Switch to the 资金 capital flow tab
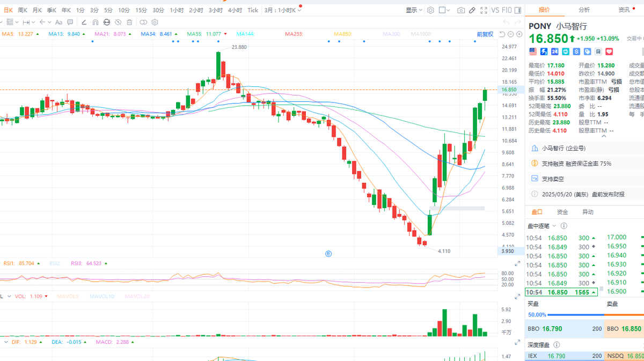 click(562, 212)
